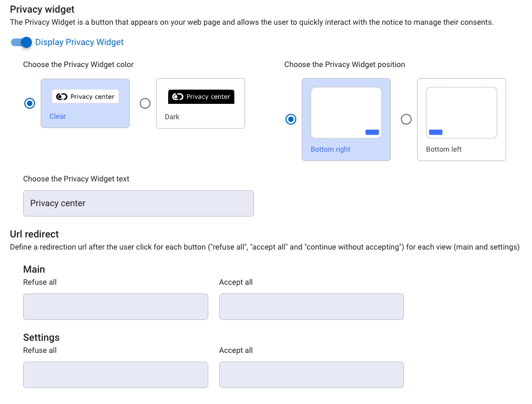Select the white Privacy center button preview
The width and height of the screenshot is (532, 404).
tap(85, 96)
